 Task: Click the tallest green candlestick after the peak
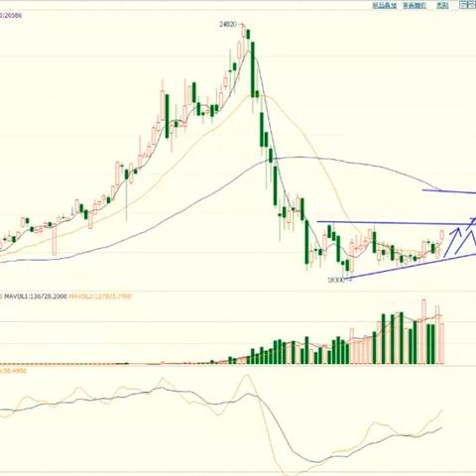click(x=253, y=69)
